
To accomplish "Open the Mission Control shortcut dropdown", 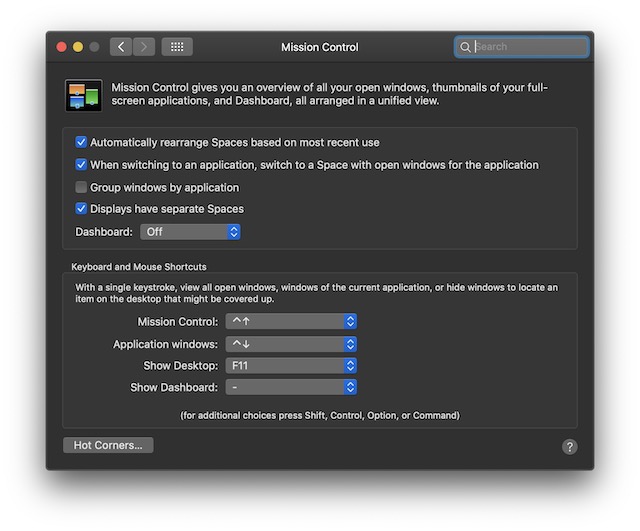I will [x=291, y=322].
